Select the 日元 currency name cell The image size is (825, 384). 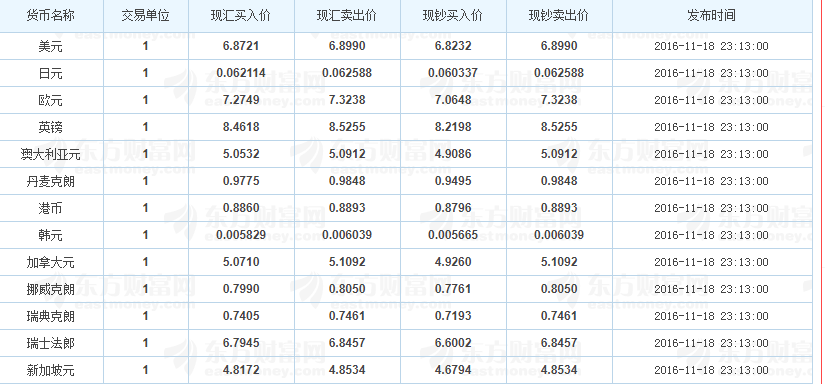(51, 73)
